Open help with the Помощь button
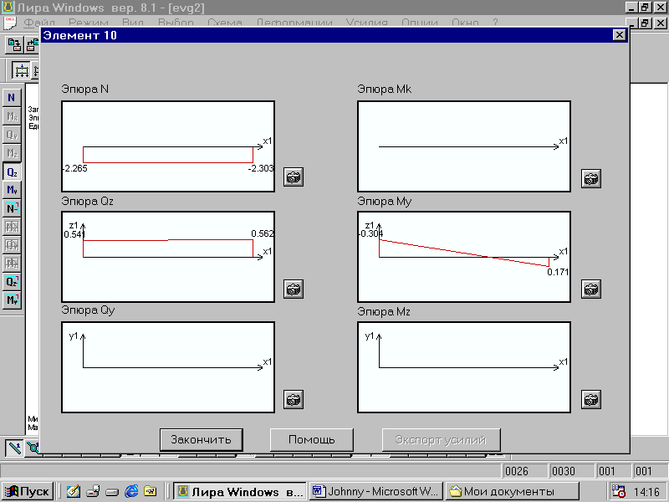This screenshot has width=669, height=502. tap(311, 440)
